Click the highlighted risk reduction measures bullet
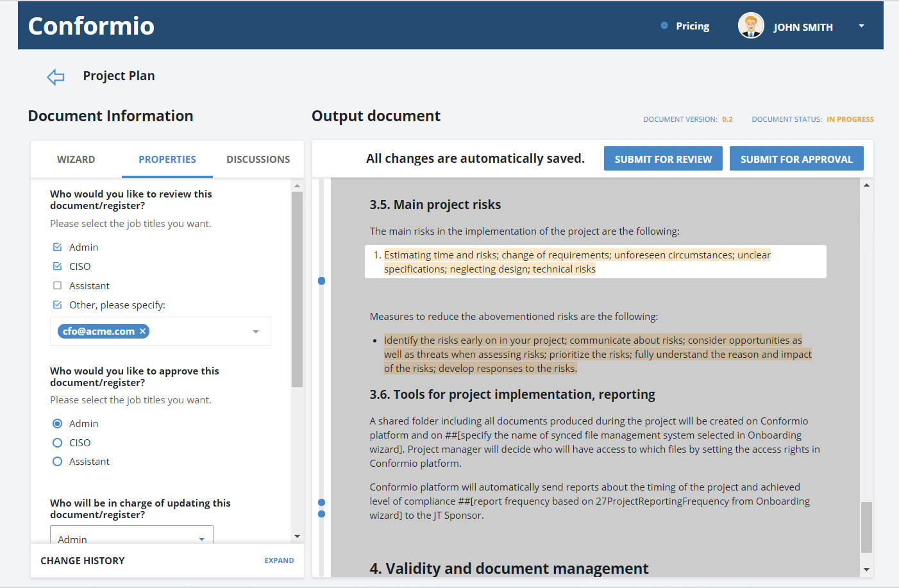Viewport: 899px width, 588px height. 598,354
